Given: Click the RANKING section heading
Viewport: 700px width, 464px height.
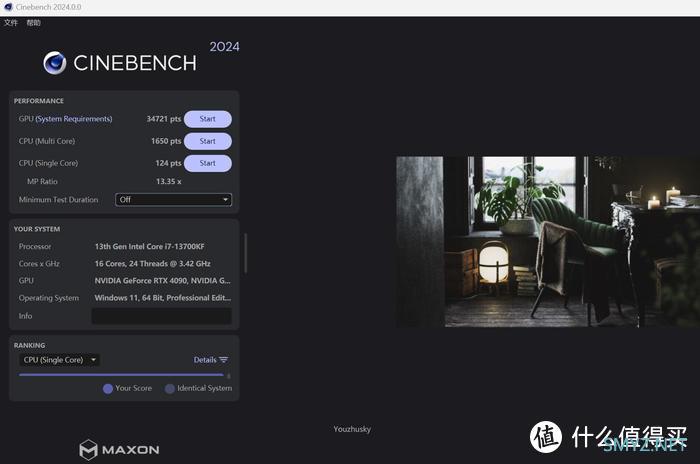Looking at the screenshot, I should (x=29, y=345).
